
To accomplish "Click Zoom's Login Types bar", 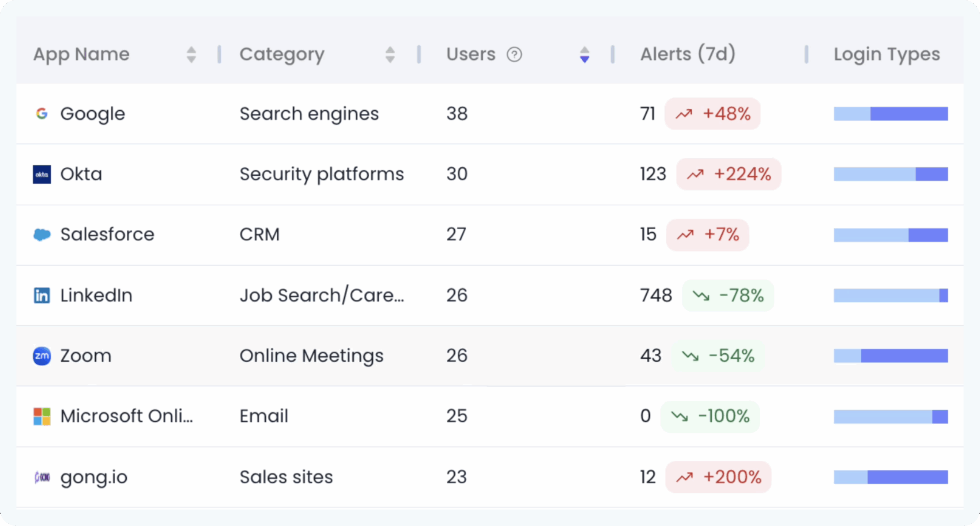I will tap(890, 356).
